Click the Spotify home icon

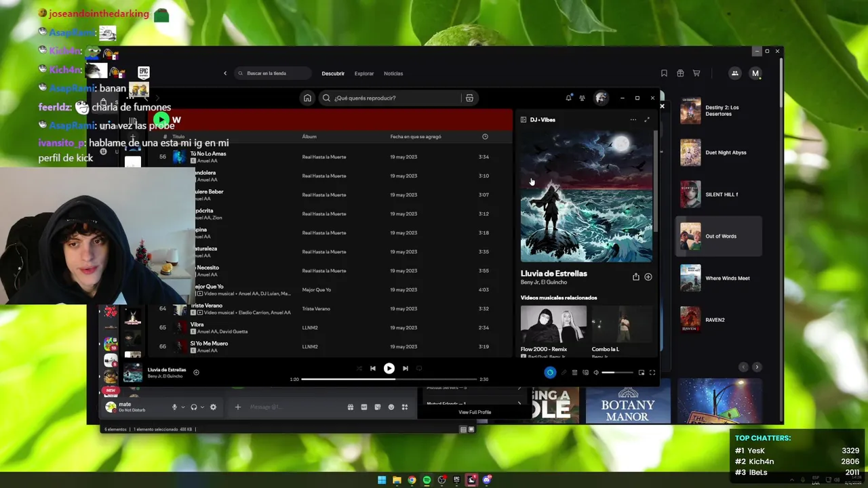pyautogui.click(x=307, y=98)
